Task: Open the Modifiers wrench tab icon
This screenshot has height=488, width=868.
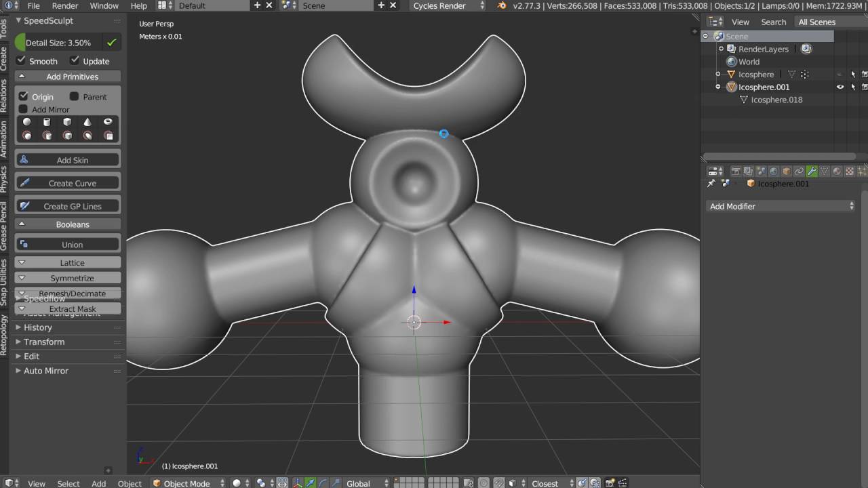Action: pos(812,171)
